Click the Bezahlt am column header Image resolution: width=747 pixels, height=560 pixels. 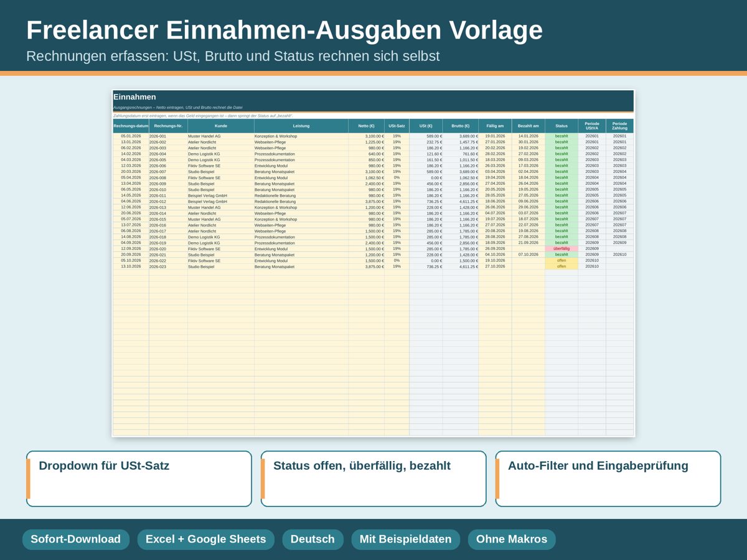(529, 126)
